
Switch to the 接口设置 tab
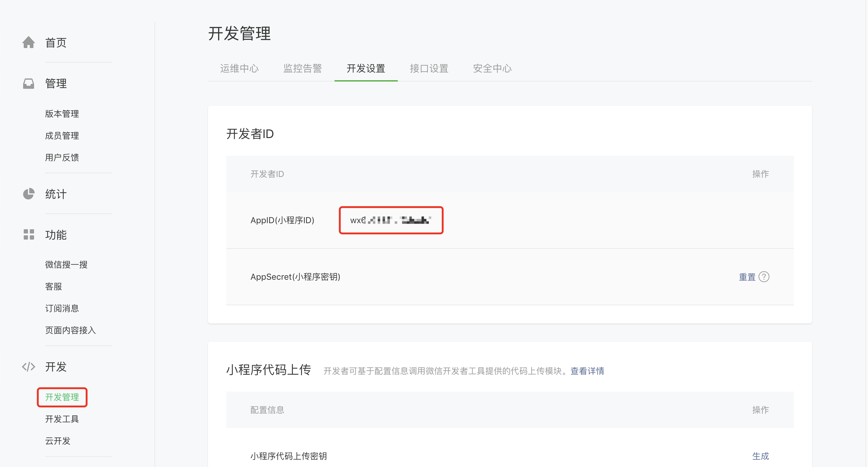tap(429, 68)
